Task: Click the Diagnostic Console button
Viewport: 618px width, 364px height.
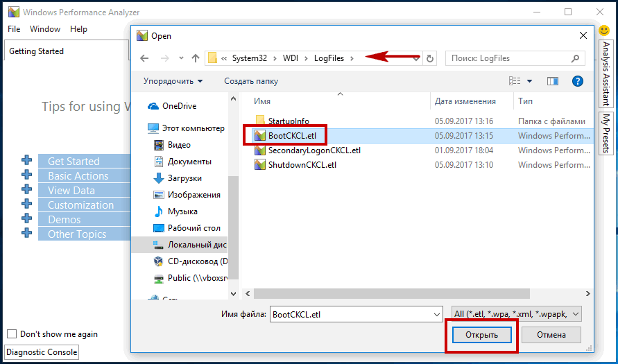Action: (x=42, y=352)
